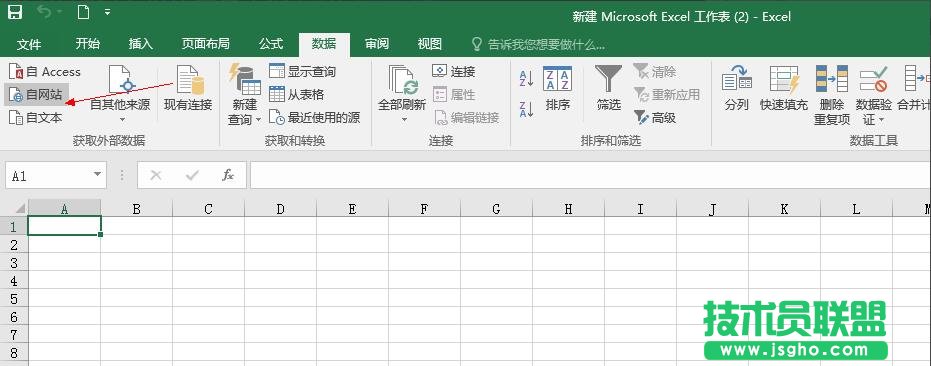Switch to the 开始 tab
Screen dimensions: 931x366
coord(88,43)
